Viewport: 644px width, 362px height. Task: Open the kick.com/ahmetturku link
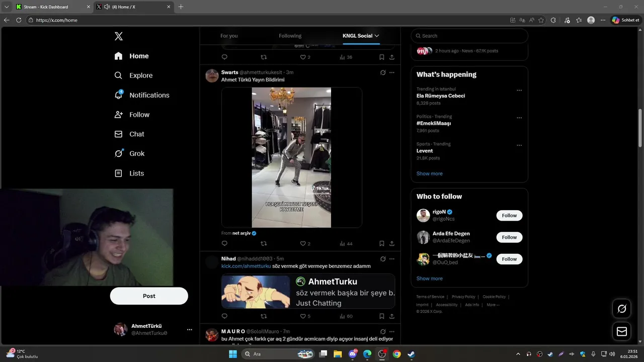point(246,266)
